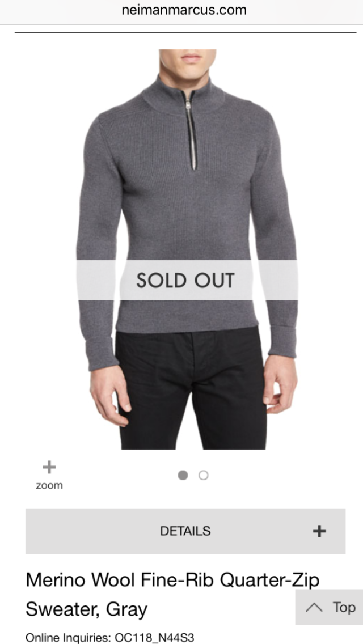
Task: Select the Merino Wool Fine-Rib Quarter-Zip title
Action: [x=172, y=580]
